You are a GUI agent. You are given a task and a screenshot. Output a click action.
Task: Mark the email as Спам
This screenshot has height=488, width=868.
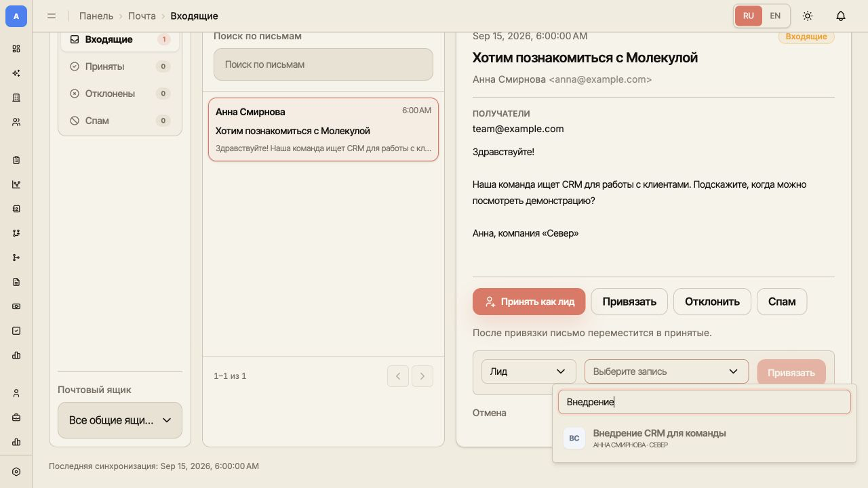[782, 302]
